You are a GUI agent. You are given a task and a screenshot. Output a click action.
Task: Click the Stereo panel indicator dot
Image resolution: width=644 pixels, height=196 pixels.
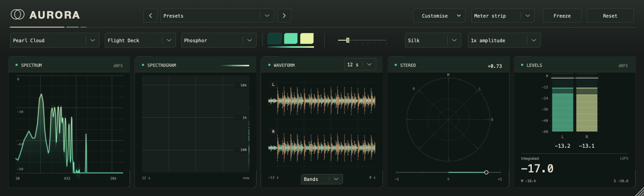click(395, 65)
